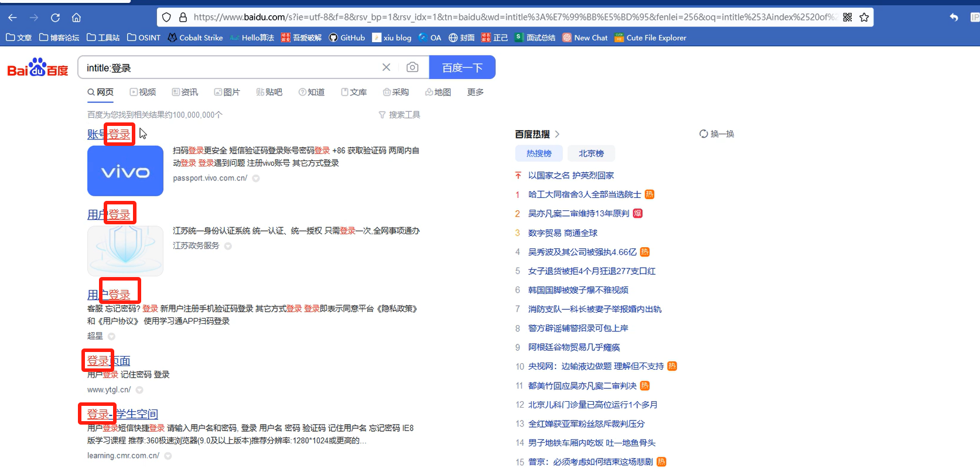Open hot topic 男子地铁车厢内吃饭 吐一地鱼骨头
Image resolution: width=980 pixels, height=475 pixels.
click(x=592, y=443)
